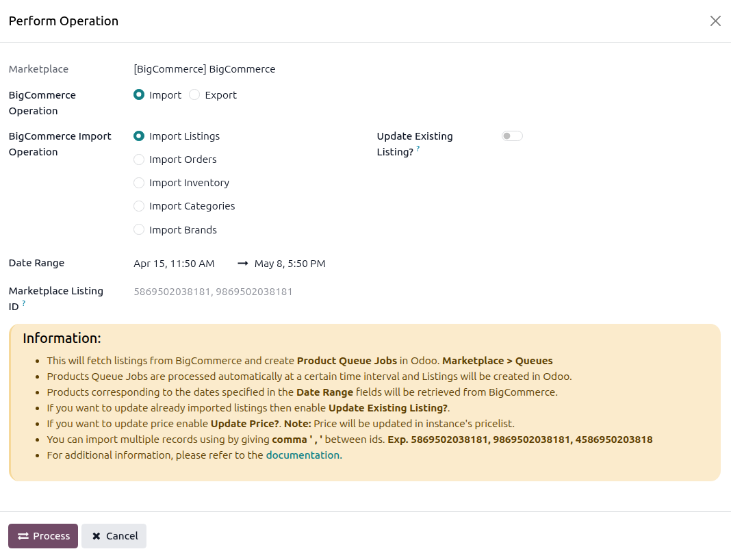Click the Update Price? bold text

point(245,424)
